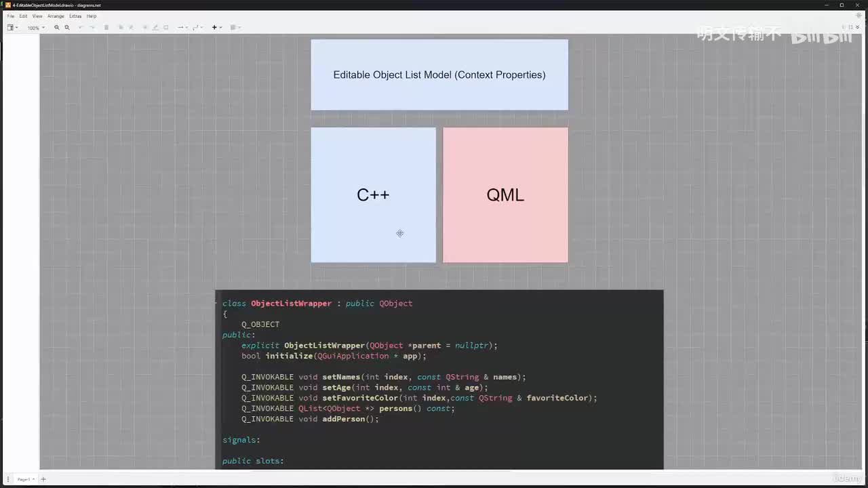Open the View menu

tap(37, 16)
